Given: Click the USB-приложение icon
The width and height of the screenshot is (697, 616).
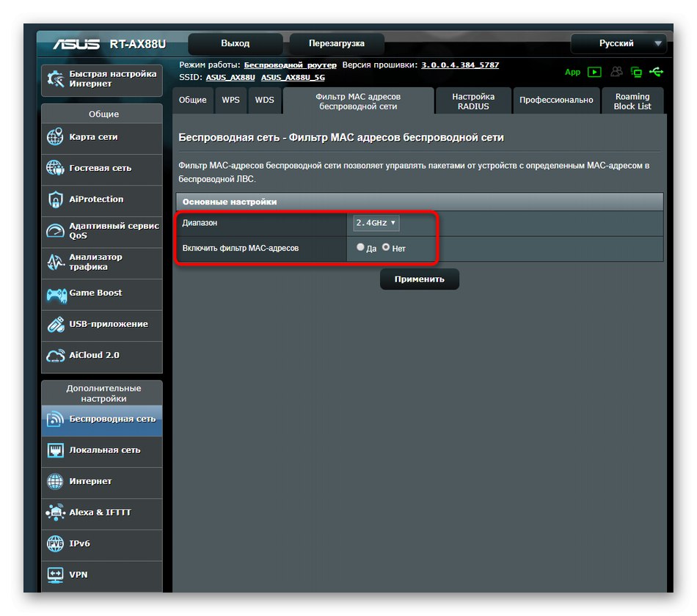Looking at the screenshot, I should [56, 325].
